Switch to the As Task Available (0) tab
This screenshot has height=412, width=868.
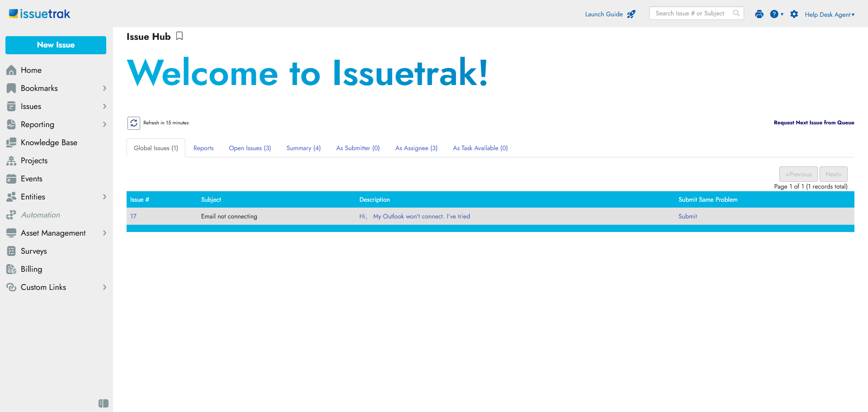point(481,148)
